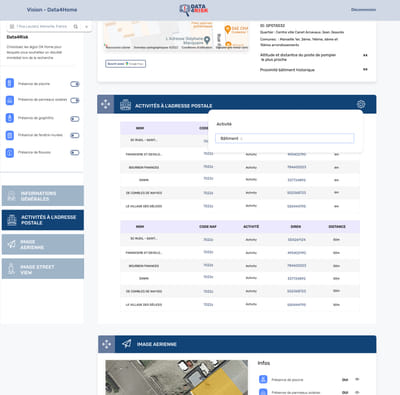Click the magnifier icon in address search bar
400x395 pixels.
click(x=76, y=26)
